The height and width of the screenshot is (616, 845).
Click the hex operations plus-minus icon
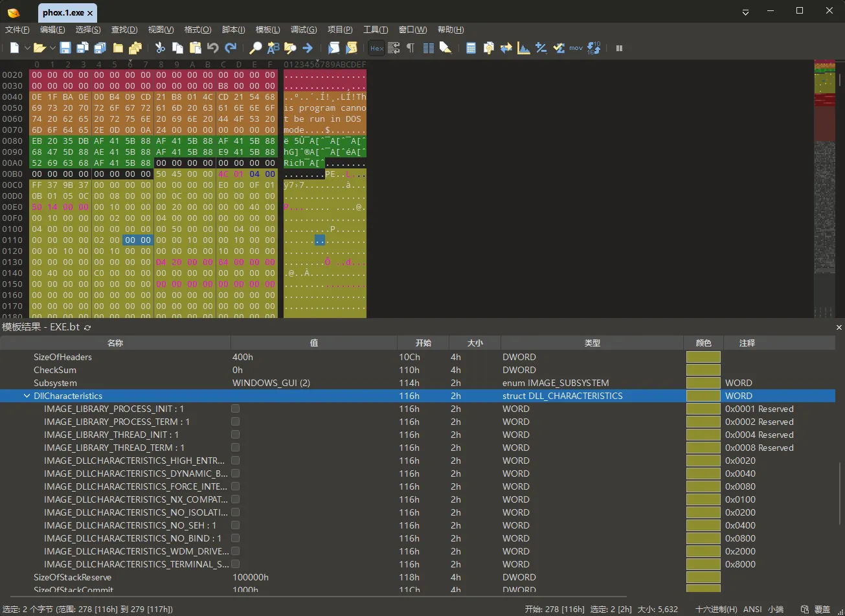[541, 48]
